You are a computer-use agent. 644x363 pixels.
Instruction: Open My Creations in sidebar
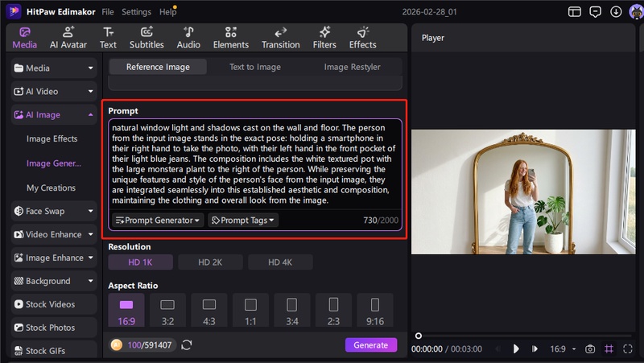pos(51,188)
